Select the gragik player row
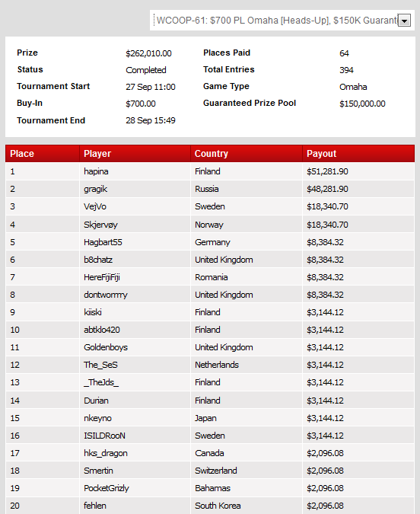Screen dimensions: 420x514 click(210, 189)
